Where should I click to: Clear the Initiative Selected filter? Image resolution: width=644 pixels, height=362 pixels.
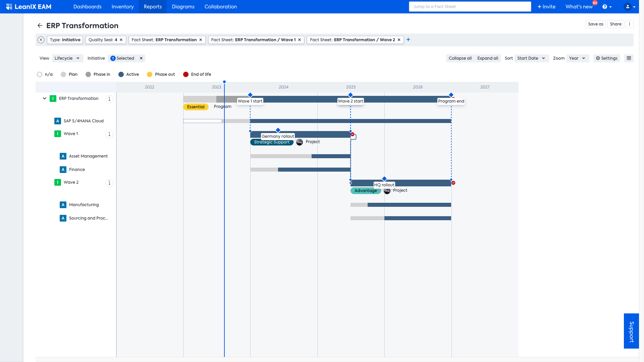[141, 58]
